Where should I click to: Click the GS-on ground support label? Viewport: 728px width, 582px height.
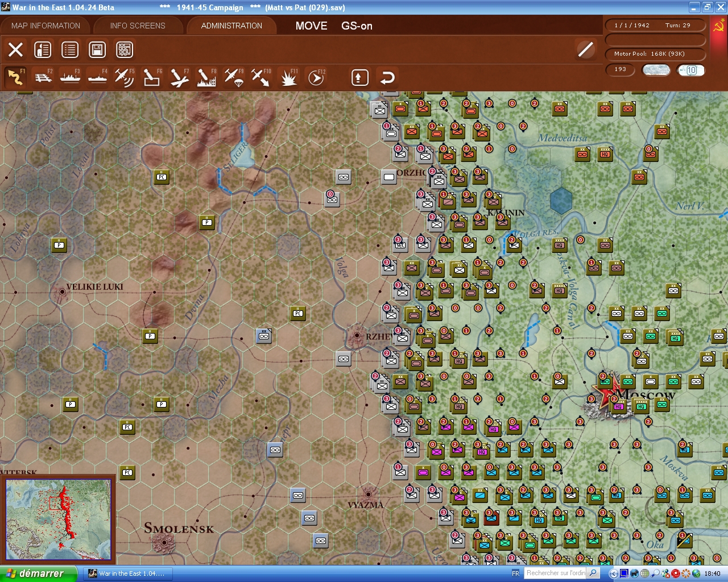click(x=357, y=26)
